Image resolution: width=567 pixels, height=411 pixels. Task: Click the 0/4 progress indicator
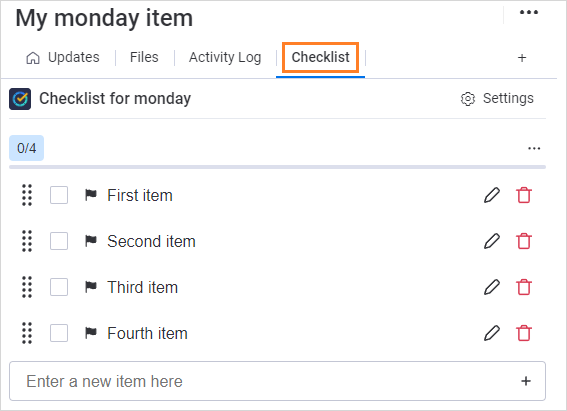pos(26,148)
